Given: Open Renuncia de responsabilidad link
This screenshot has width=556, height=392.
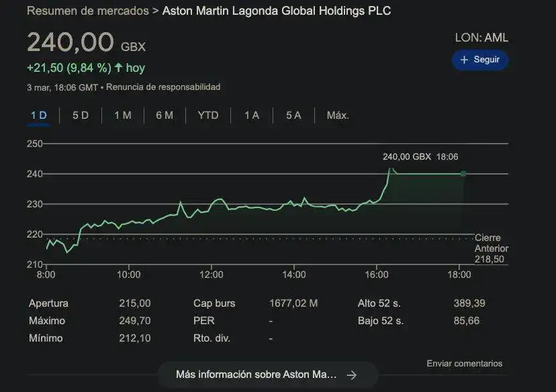Looking at the screenshot, I should [163, 87].
